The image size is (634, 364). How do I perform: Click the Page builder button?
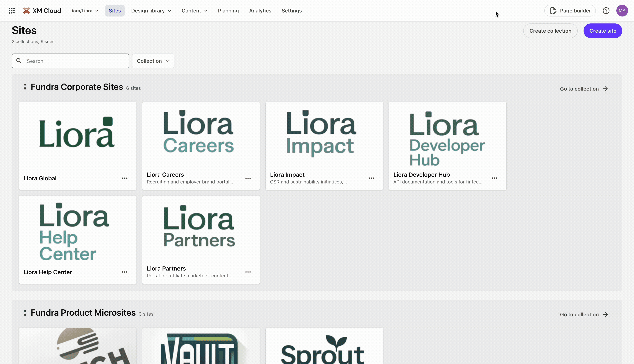coord(570,10)
